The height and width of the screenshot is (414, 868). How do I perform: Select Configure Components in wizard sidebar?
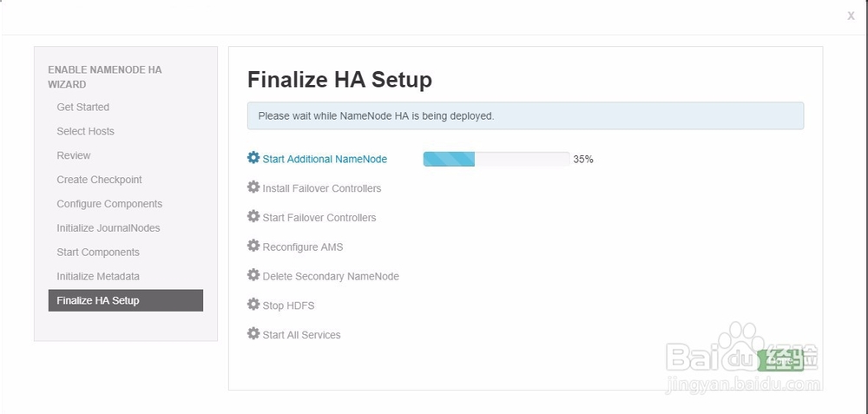[x=109, y=204]
